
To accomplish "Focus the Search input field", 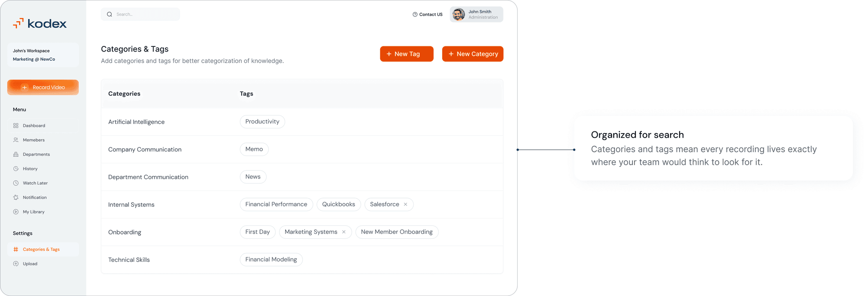I will click(140, 14).
